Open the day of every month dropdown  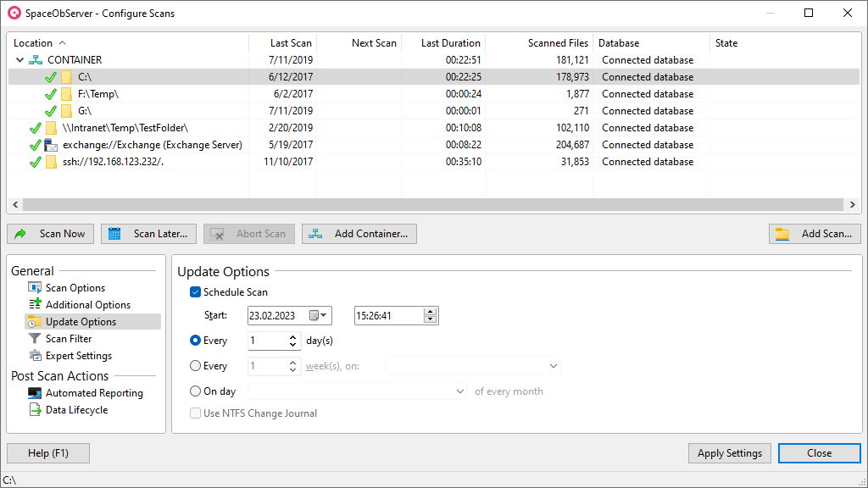pyautogui.click(x=460, y=391)
